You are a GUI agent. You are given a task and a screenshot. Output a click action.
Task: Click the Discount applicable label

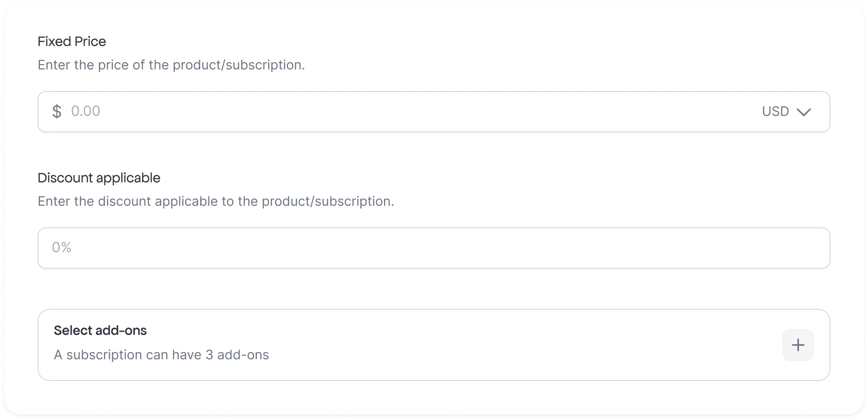[x=98, y=177]
